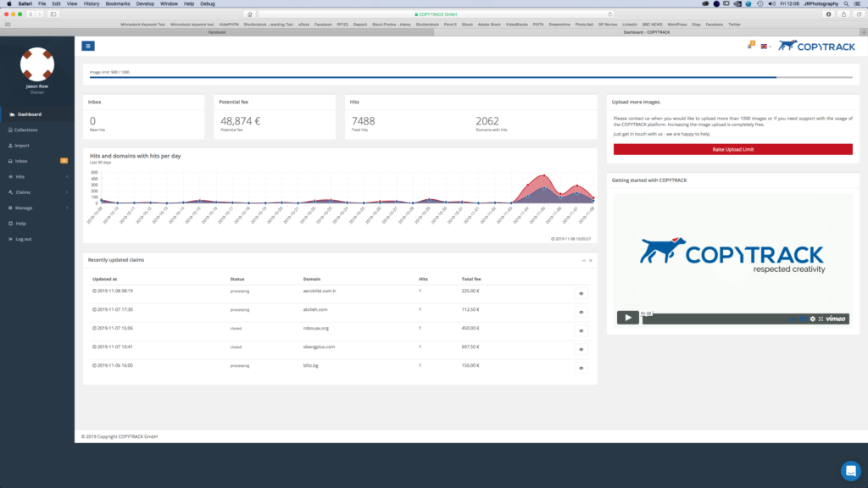Image resolution: width=868 pixels, height=488 pixels.
Task: Toggle the hamburger sidebar menu button
Action: pos(88,46)
